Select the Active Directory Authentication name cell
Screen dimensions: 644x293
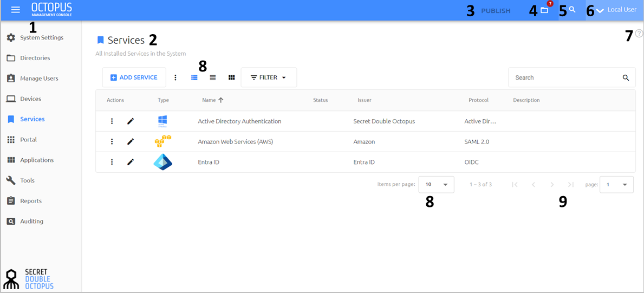pos(239,121)
